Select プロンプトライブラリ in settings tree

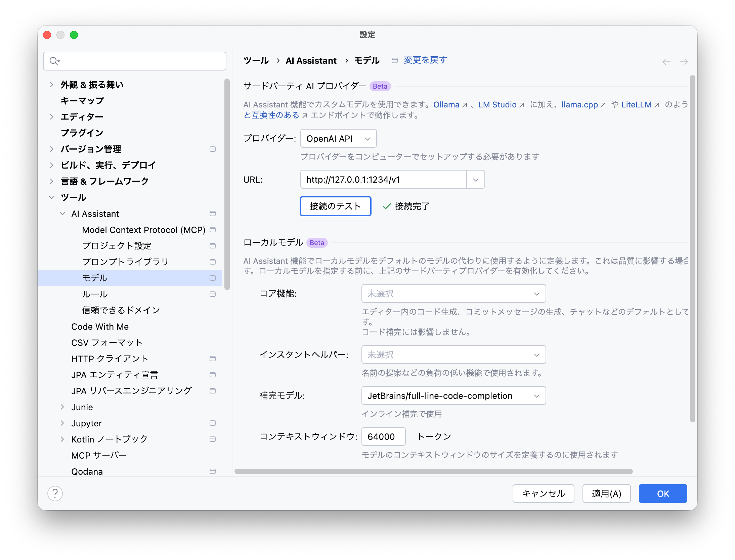(x=125, y=262)
